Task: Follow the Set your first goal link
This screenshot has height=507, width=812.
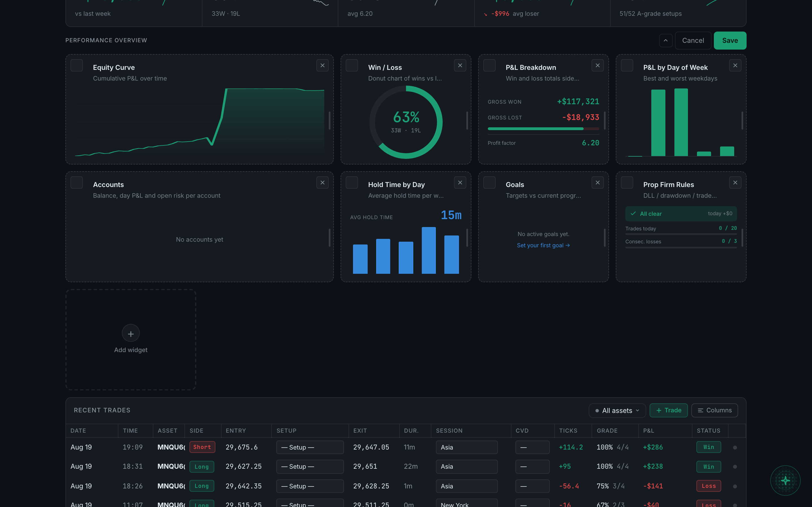Action: point(543,245)
